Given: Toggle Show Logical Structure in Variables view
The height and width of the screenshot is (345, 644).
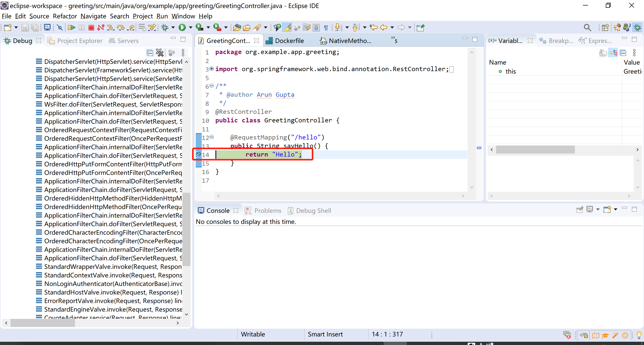Looking at the screenshot, I should (613, 53).
